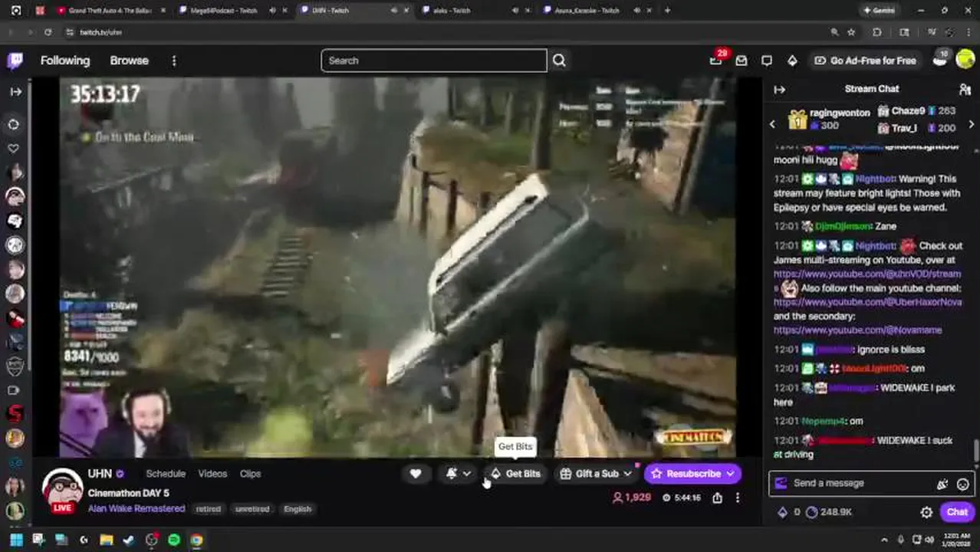Open the Twitch home logo
Image resolution: width=980 pixels, height=552 pixels.
coord(15,61)
